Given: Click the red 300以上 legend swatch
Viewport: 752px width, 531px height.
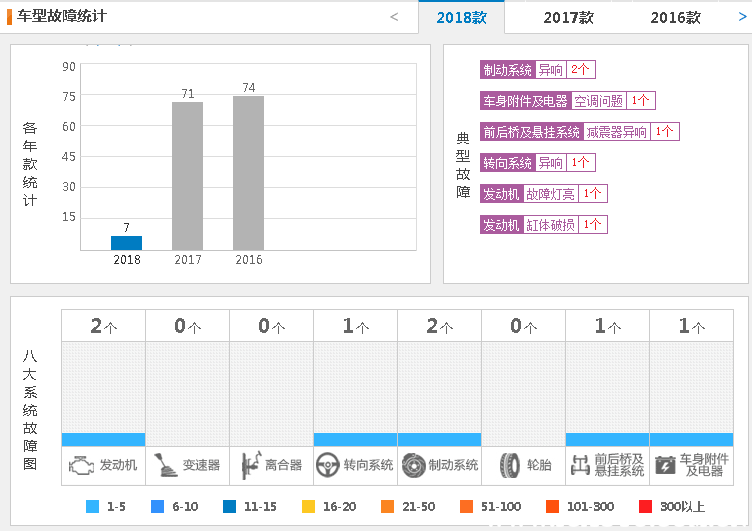Looking at the screenshot, I should coord(645,507).
